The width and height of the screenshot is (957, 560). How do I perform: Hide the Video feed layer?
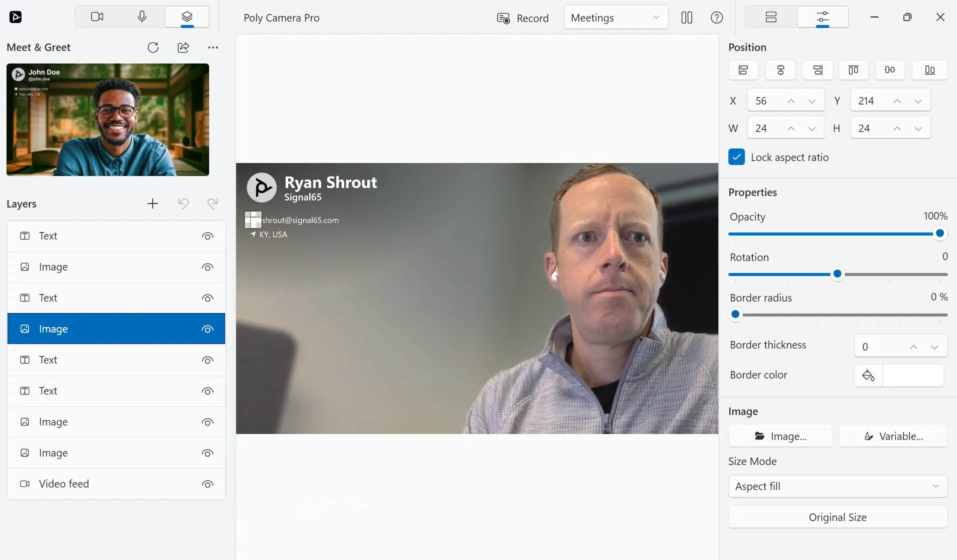pos(208,484)
